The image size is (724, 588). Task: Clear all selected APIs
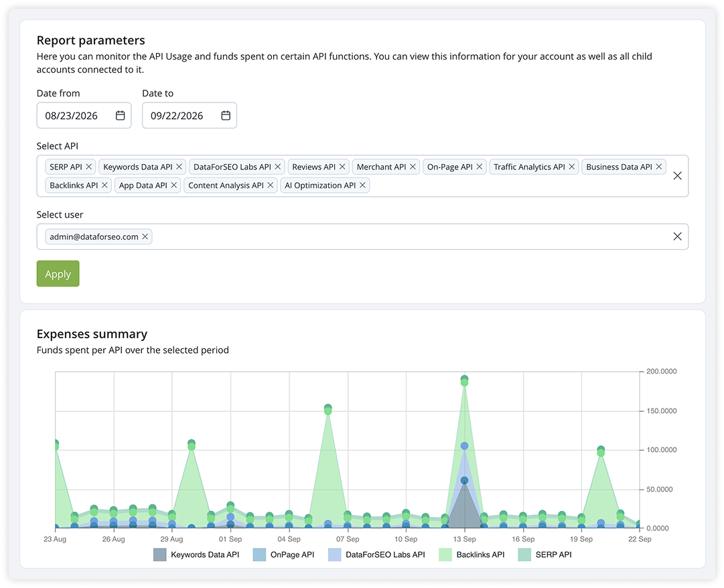pyautogui.click(x=677, y=176)
